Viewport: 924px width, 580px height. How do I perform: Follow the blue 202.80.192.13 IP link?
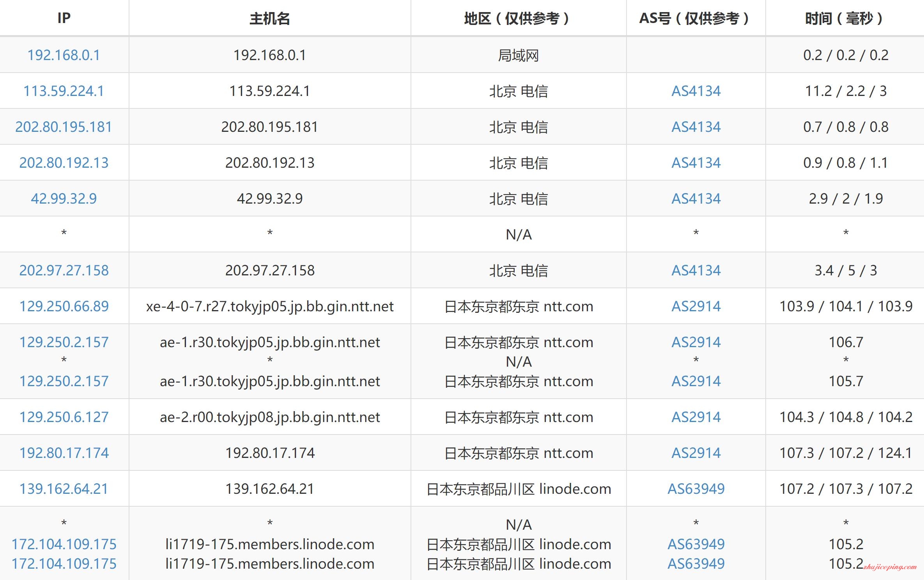tap(64, 163)
